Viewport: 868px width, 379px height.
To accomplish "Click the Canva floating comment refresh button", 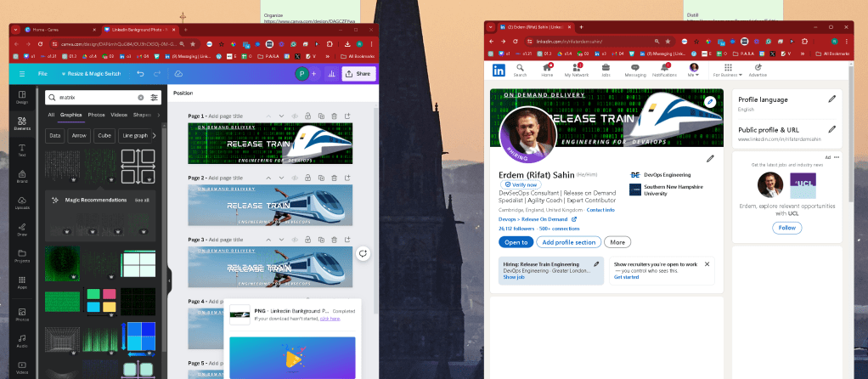I will click(364, 253).
